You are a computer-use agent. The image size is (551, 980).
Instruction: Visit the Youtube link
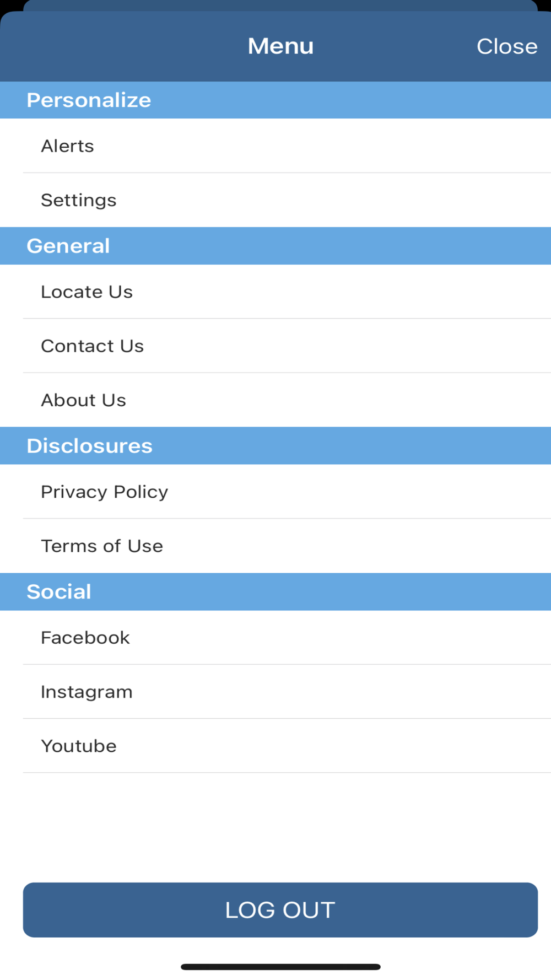pyautogui.click(x=275, y=745)
